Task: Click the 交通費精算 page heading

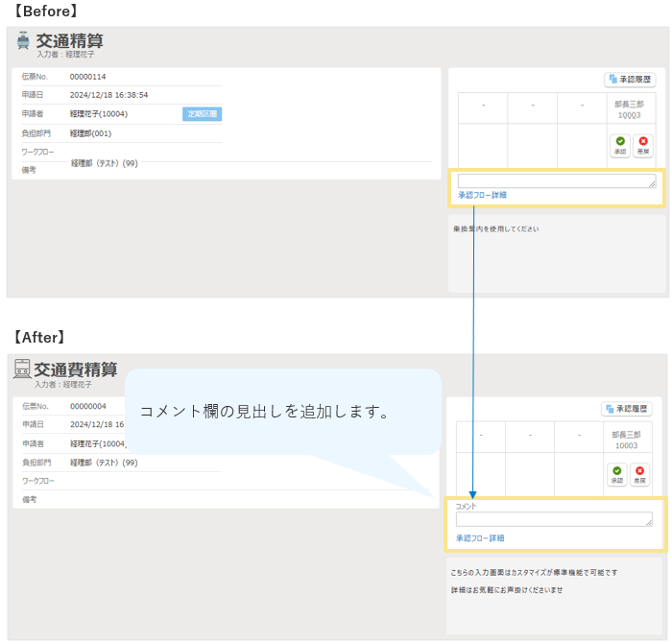Action: [x=76, y=369]
